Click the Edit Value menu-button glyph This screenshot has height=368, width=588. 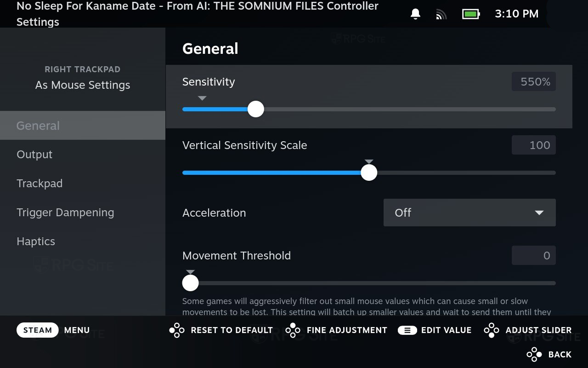[x=407, y=330]
